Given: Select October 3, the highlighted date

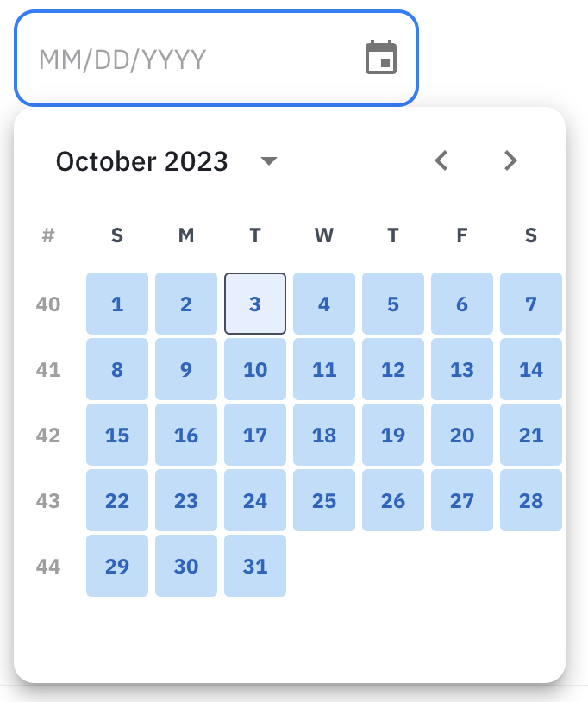Looking at the screenshot, I should (x=255, y=304).
